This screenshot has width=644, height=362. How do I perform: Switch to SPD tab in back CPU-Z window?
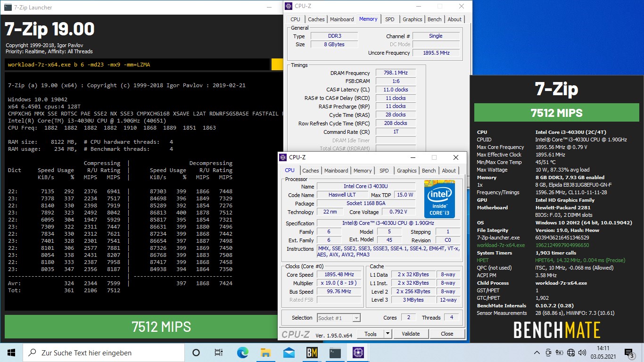click(x=390, y=19)
